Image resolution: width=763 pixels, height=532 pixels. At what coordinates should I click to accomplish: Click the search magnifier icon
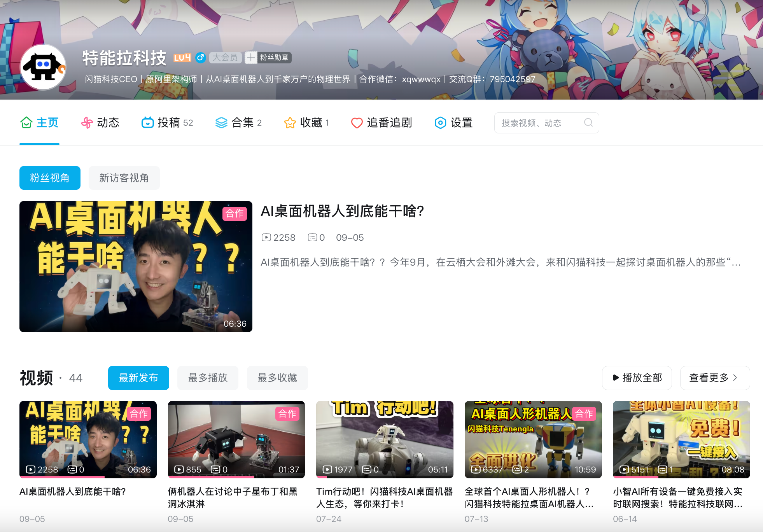pyautogui.click(x=588, y=122)
